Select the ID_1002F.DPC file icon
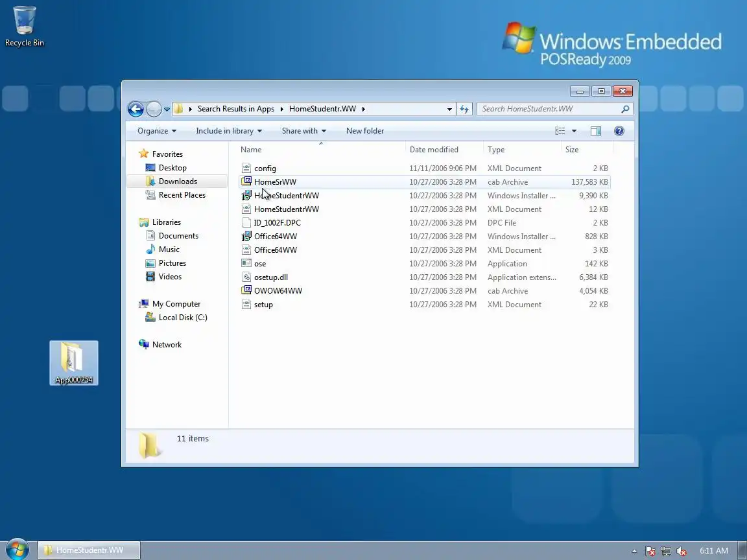747x560 pixels. point(246,222)
